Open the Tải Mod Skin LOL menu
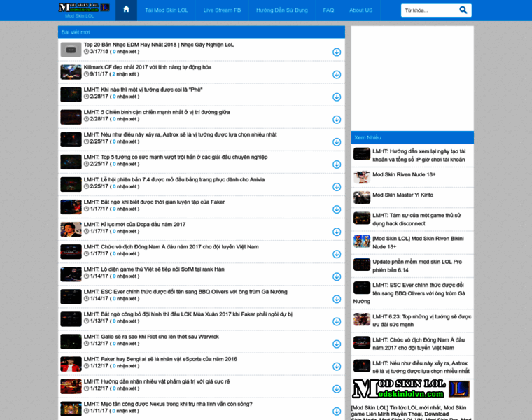532x420 pixels. 165,10
